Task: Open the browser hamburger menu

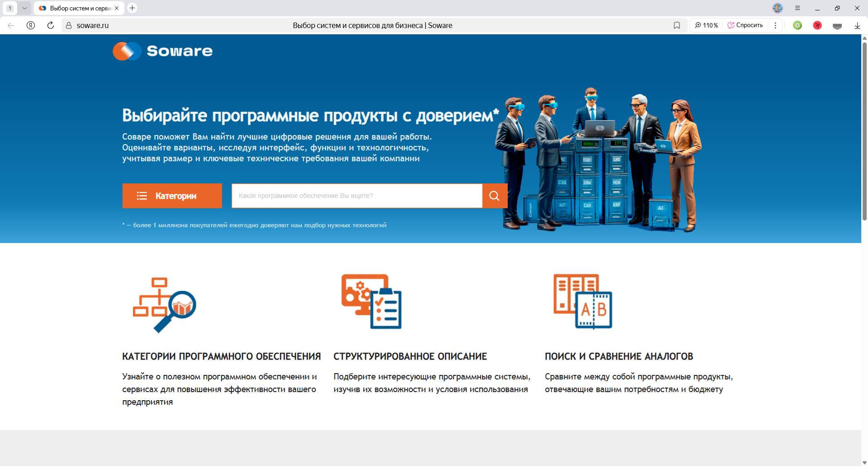Action: [x=797, y=8]
